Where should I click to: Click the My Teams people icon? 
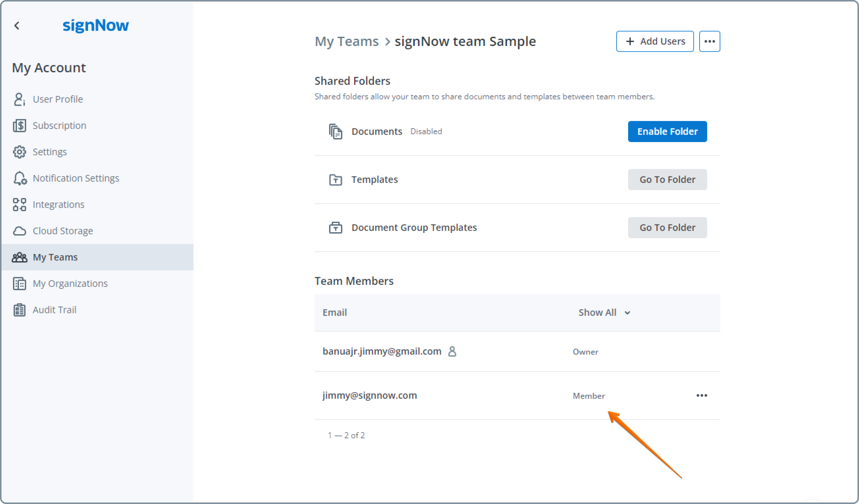tap(19, 257)
